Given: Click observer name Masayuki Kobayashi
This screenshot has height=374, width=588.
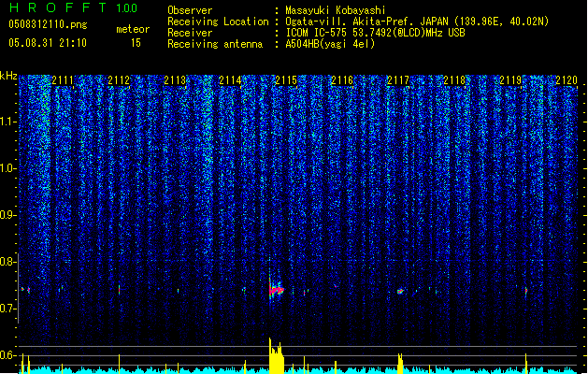Looking at the screenshot, I should 336,10.
